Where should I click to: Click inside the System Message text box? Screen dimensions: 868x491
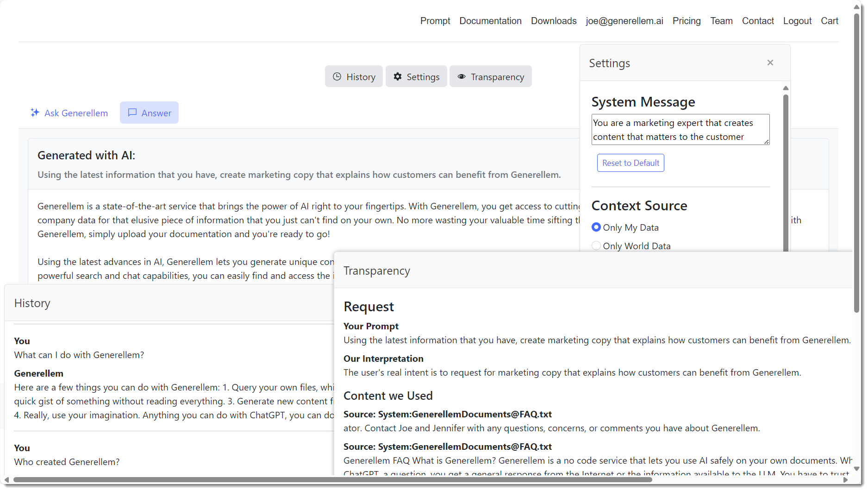[x=680, y=130]
